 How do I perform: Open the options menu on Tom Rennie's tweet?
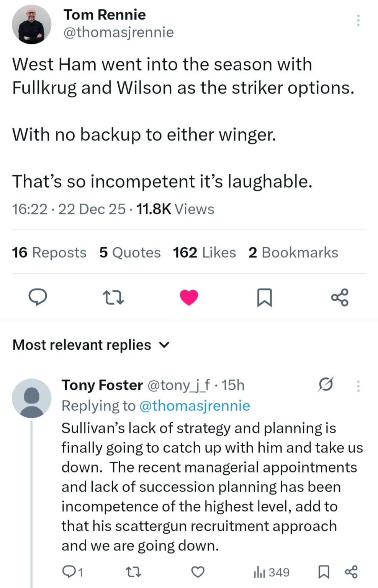point(358,20)
